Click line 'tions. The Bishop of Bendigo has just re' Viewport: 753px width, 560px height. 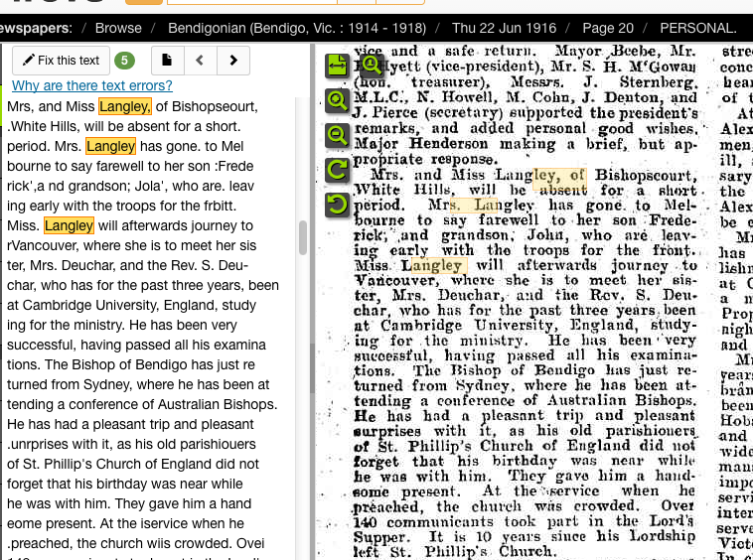130,364
